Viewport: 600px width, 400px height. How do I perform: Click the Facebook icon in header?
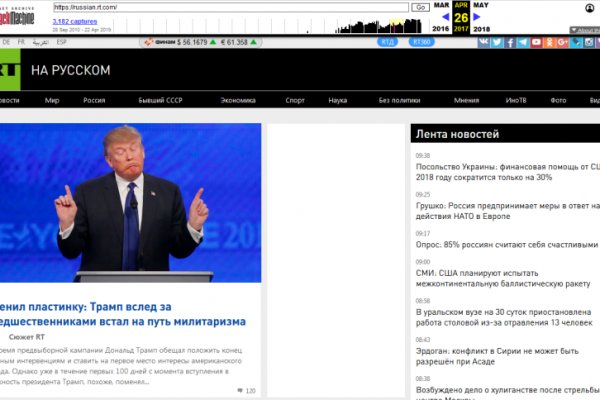point(510,43)
